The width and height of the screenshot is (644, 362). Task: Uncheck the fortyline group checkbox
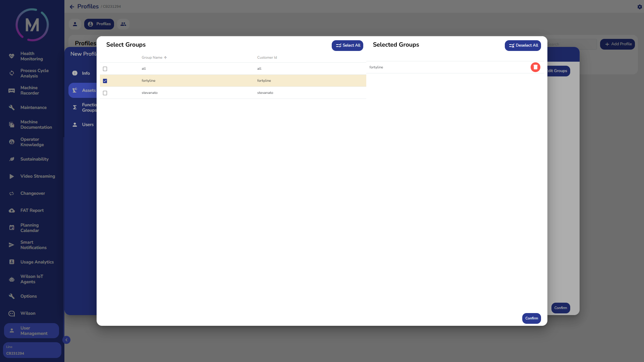[x=105, y=81]
